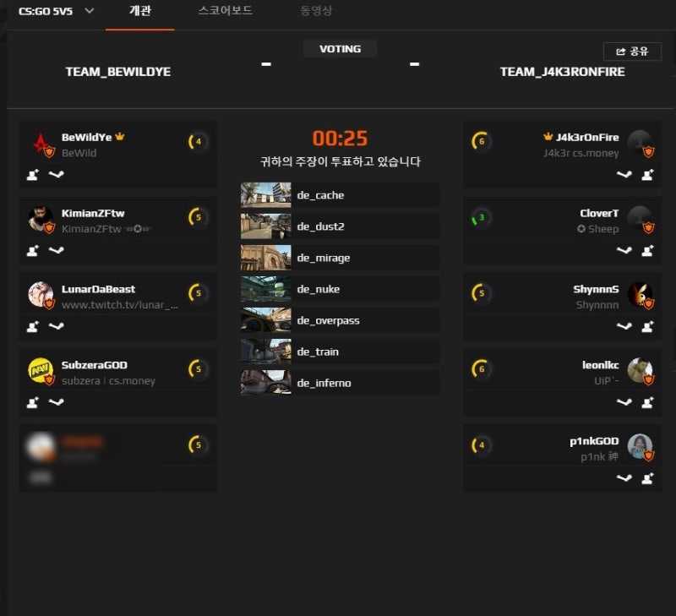Open the 동영상 tab

pyautogui.click(x=316, y=10)
